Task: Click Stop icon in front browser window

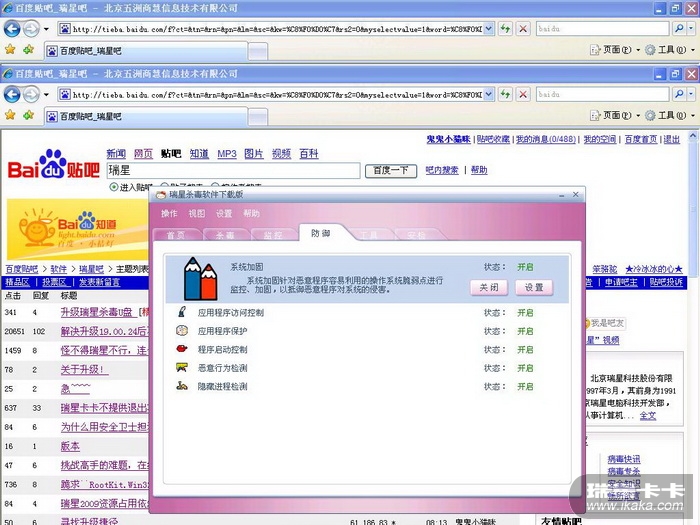Action: point(523,95)
